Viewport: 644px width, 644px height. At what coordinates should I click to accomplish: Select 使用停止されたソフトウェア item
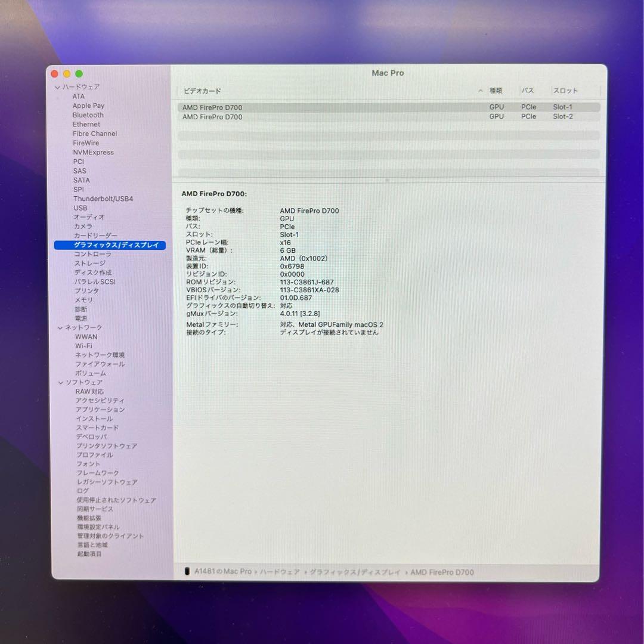pyautogui.click(x=116, y=501)
